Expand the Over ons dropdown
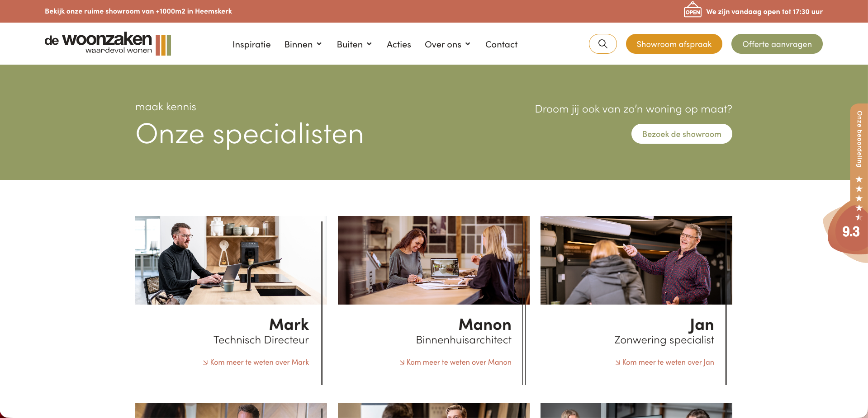 [448, 44]
